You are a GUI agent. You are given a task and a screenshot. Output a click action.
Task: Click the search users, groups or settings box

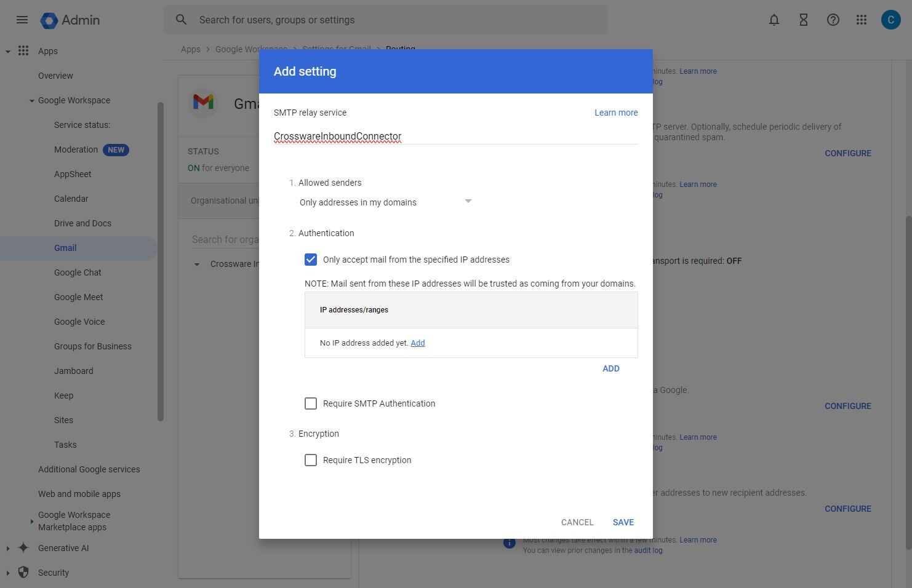(x=385, y=20)
